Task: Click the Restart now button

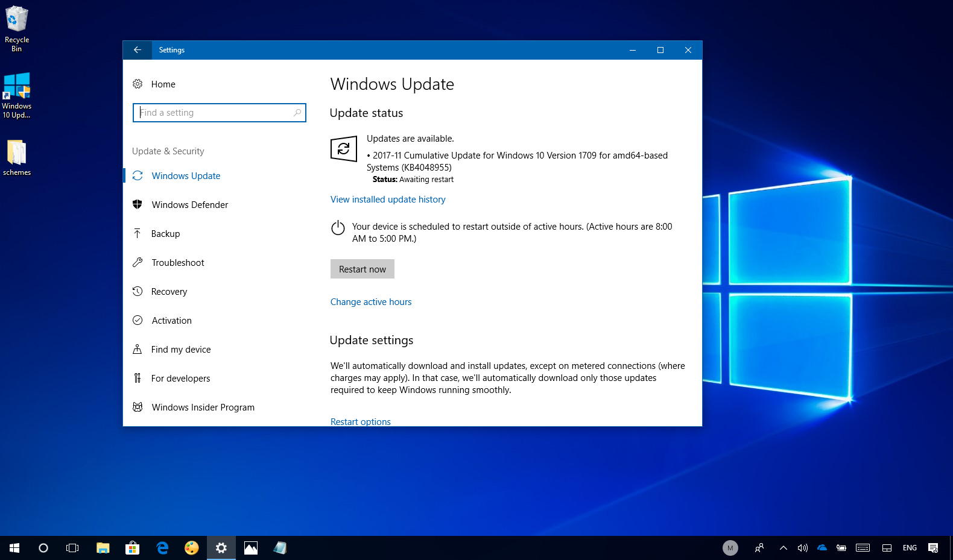Action: coord(363,269)
